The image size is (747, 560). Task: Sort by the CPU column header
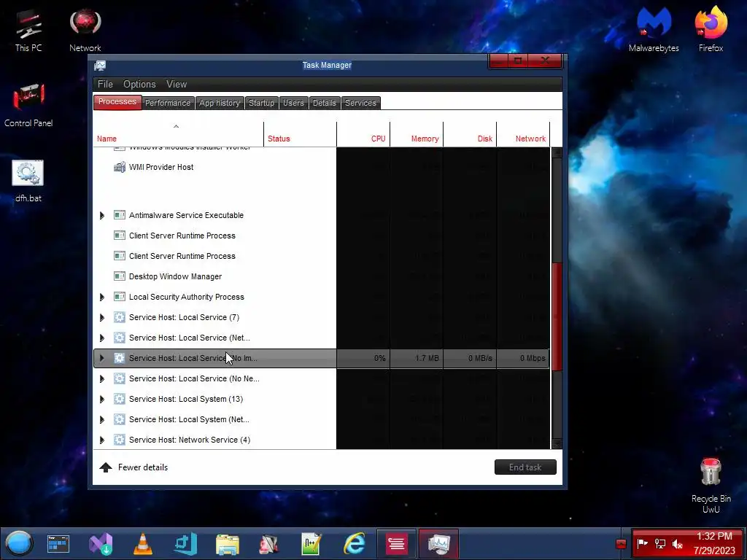pyautogui.click(x=363, y=134)
